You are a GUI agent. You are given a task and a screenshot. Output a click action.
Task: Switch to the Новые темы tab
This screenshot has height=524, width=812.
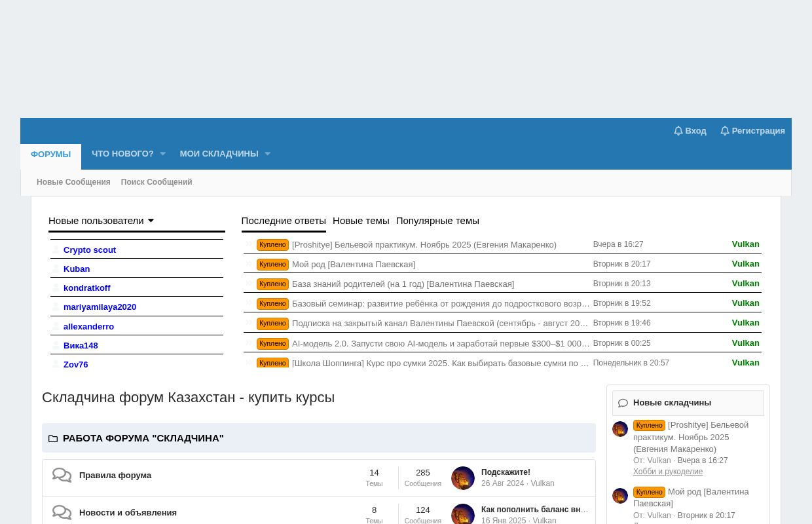pyautogui.click(x=361, y=221)
